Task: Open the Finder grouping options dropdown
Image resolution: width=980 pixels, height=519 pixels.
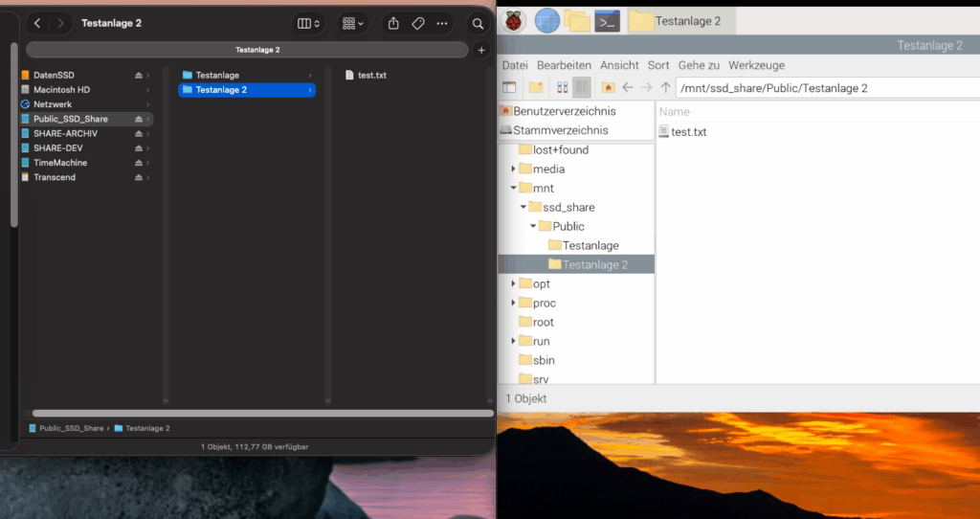Action: pyautogui.click(x=354, y=23)
